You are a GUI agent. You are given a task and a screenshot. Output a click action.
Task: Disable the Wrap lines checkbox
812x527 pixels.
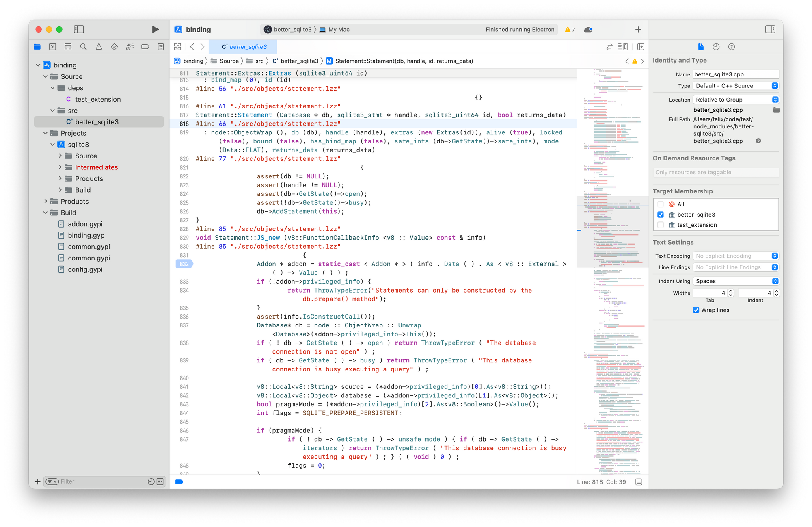coord(696,310)
